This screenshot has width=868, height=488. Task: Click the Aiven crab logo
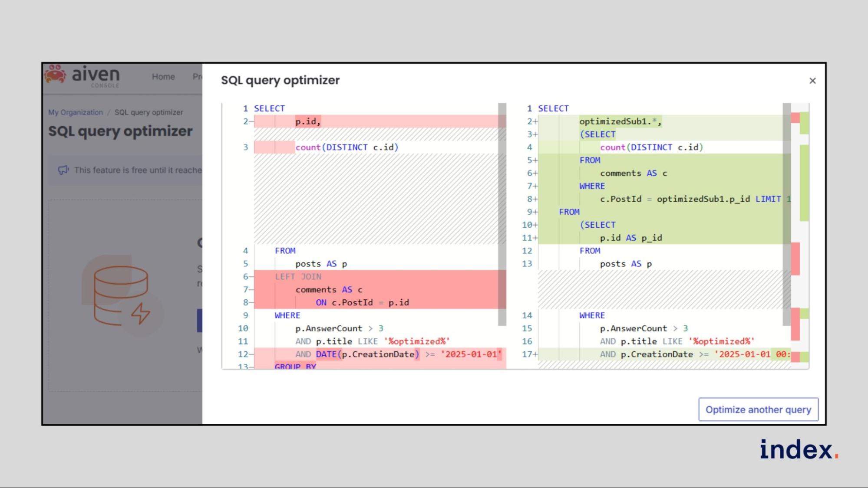[55, 75]
